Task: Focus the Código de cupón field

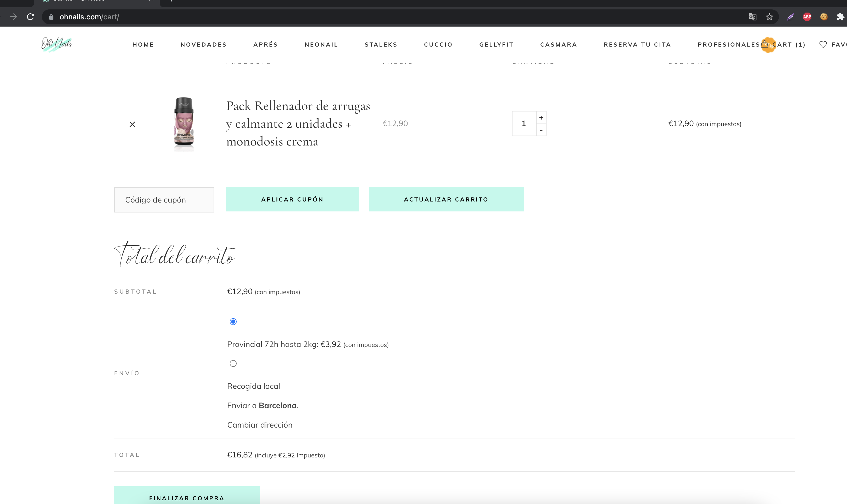Action: (164, 200)
